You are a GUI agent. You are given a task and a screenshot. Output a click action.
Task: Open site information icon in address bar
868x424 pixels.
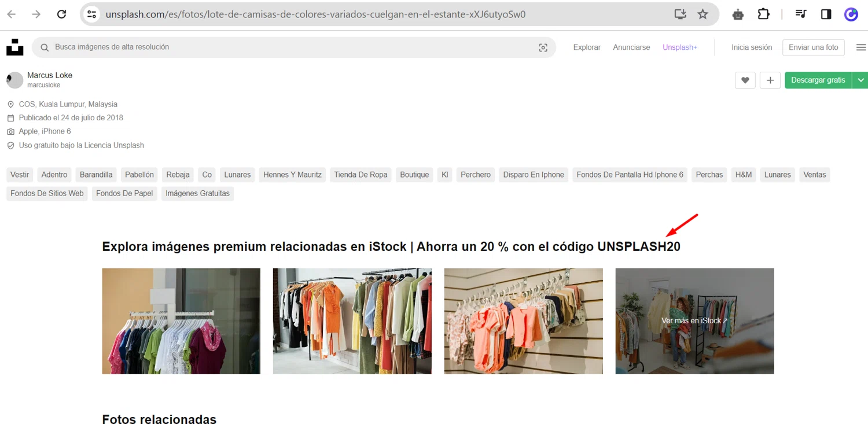tap(91, 14)
